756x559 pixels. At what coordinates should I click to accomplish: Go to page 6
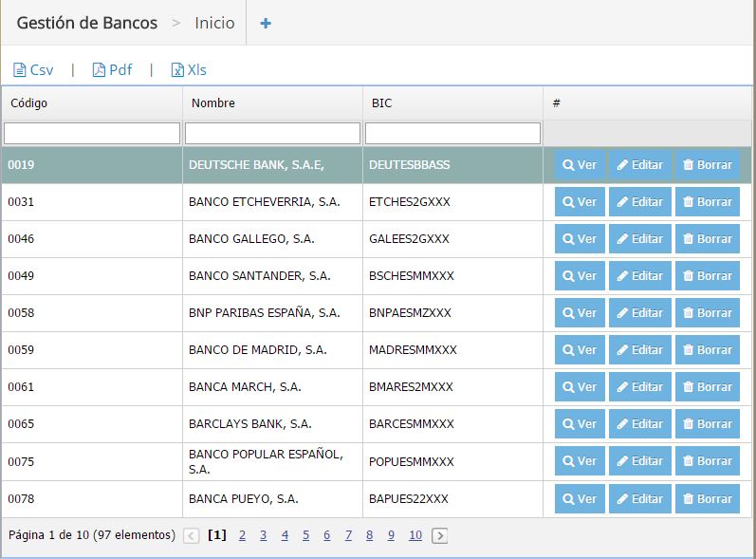tap(327, 535)
